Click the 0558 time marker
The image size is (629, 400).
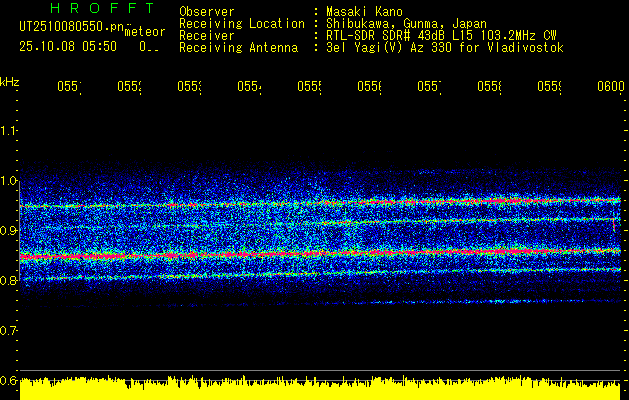click(489, 87)
